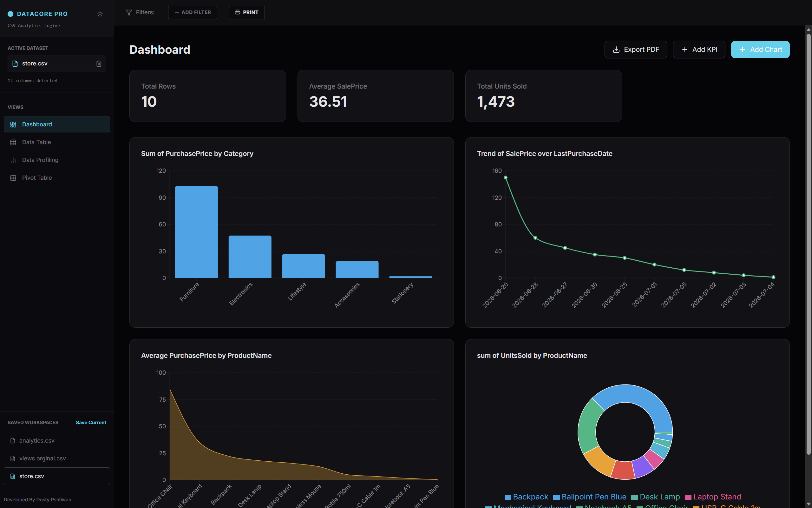Click the Data Table icon in sidebar

tap(13, 142)
